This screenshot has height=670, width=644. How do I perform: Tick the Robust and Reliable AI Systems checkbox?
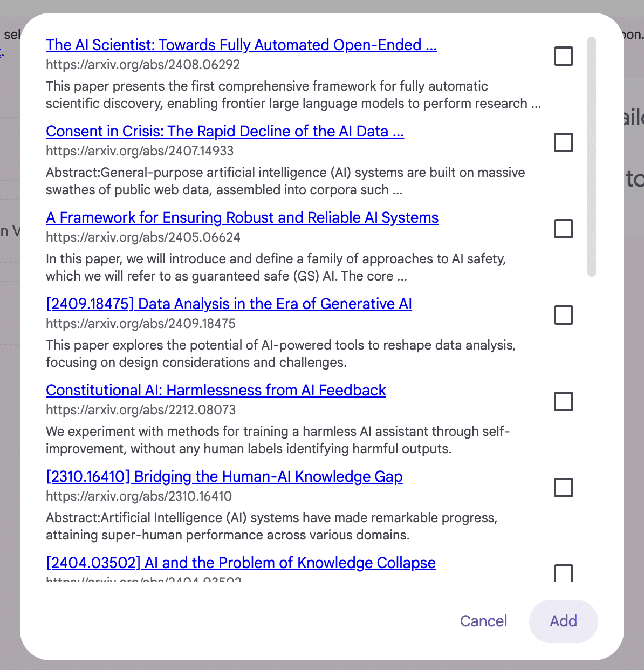coord(563,229)
